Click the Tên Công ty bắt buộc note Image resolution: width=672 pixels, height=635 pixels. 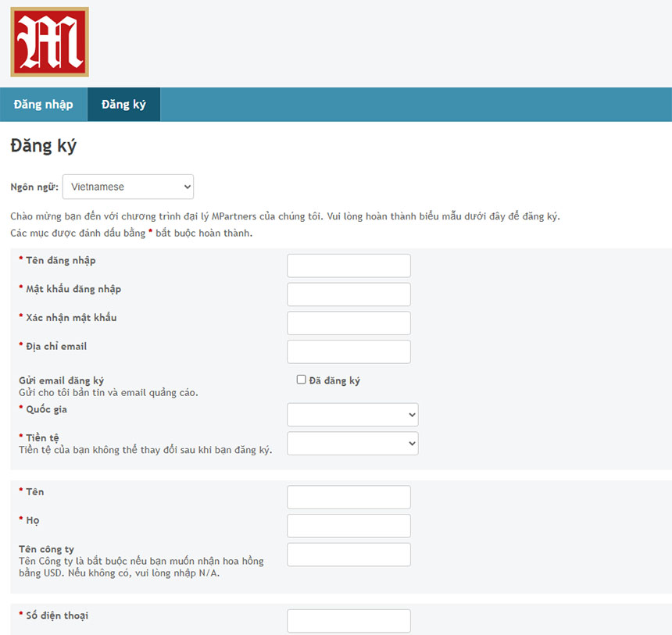coord(141,567)
